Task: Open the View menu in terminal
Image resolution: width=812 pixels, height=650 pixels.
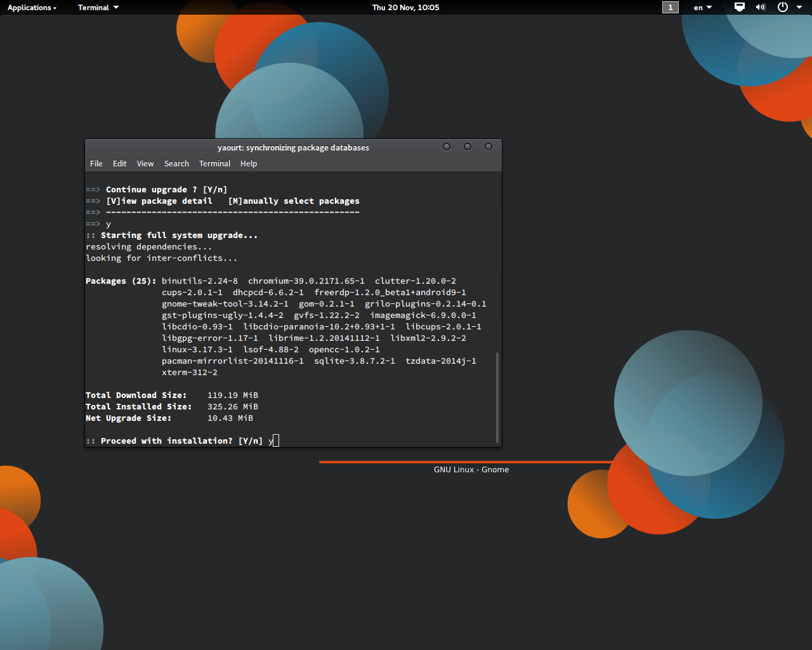Action: pos(145,164)
